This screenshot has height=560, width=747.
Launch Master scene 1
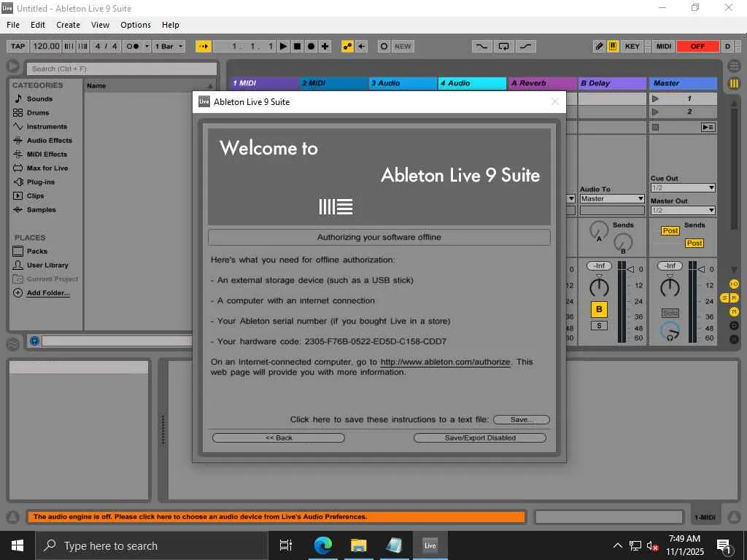(x=656, y=98)
